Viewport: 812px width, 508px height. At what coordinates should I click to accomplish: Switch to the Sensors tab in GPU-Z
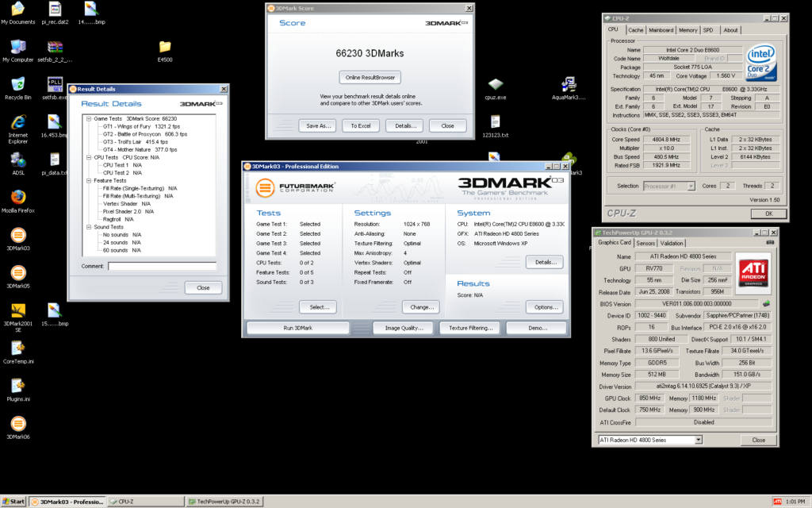(x=645, y=243)
